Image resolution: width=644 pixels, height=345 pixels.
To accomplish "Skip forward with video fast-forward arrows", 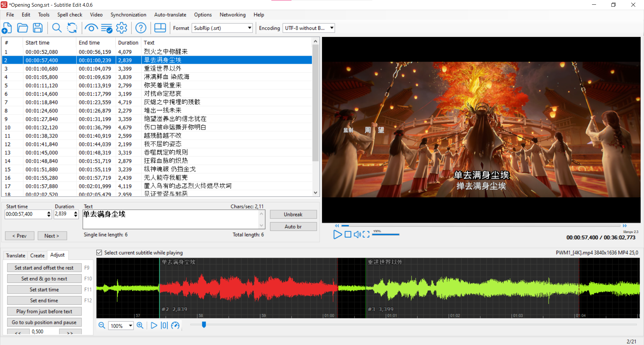I will click(625, 226).
